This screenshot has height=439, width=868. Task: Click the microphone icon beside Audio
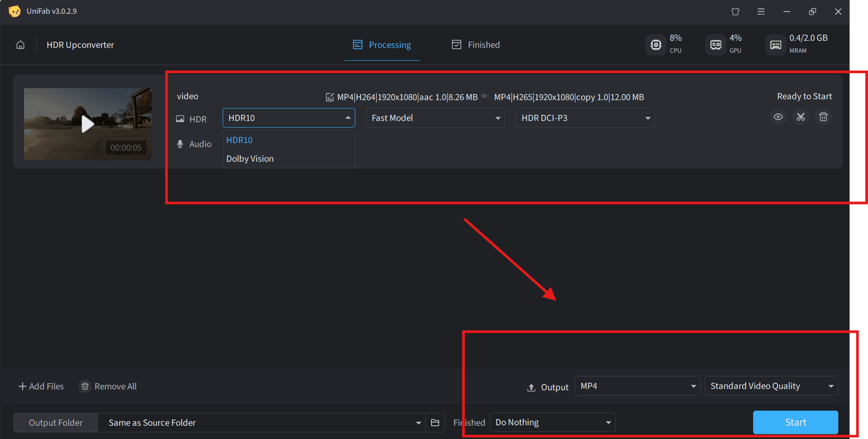(180, 144)
